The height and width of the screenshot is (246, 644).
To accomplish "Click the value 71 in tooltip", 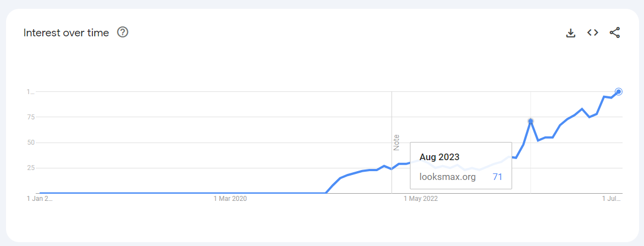I will (x=497, y=177).
